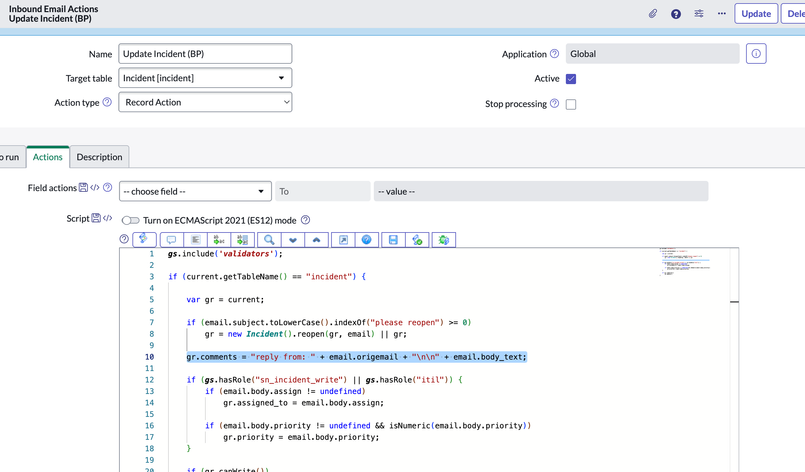This screenshot has width=805, height=472.
Task: Click the script editor help question mark
Action: point(124,239)
